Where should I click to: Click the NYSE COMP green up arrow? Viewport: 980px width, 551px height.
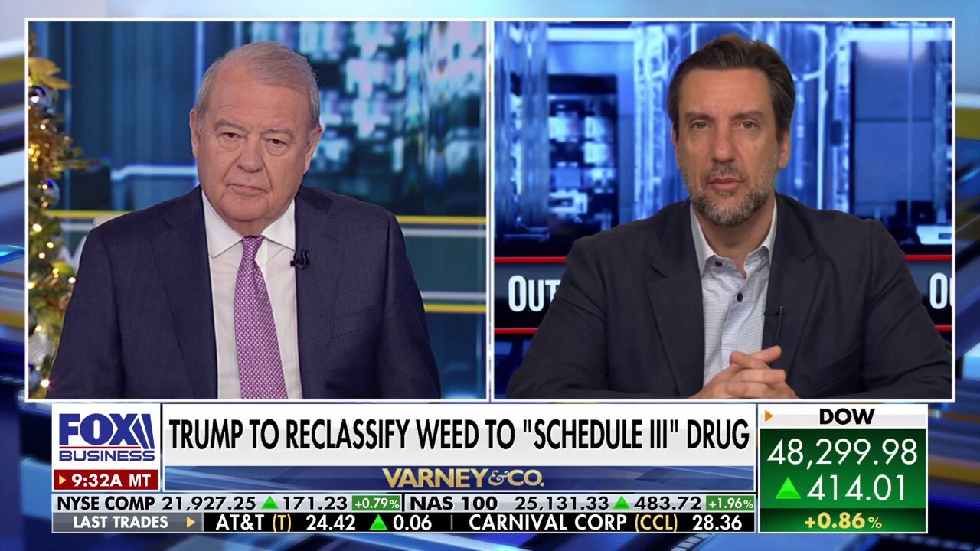[269, 504]
